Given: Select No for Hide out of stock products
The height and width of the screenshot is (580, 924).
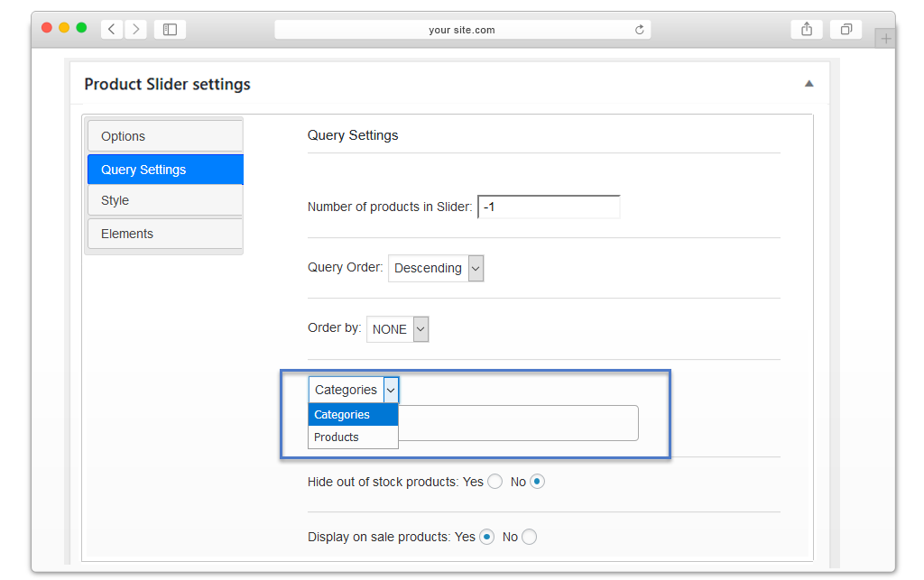Looking at the screenshot, I should (537, 482).
